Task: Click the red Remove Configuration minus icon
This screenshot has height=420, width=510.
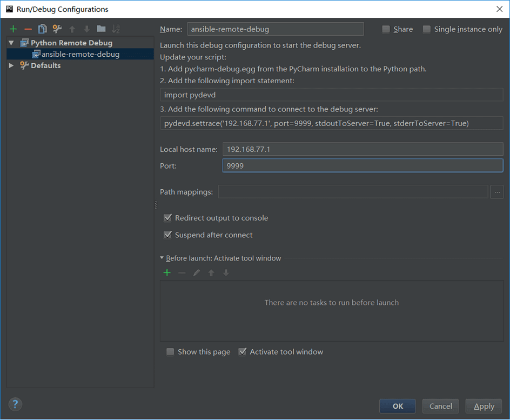Action: 28,29
